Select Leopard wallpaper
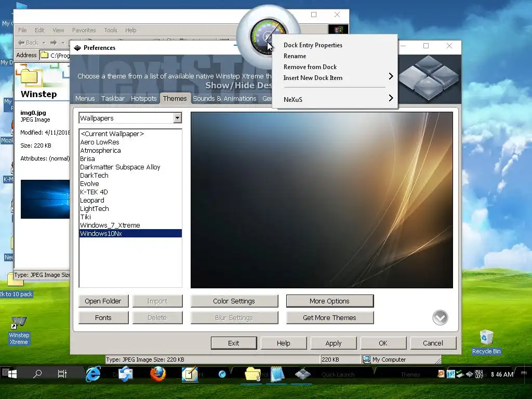 [130, 200]
